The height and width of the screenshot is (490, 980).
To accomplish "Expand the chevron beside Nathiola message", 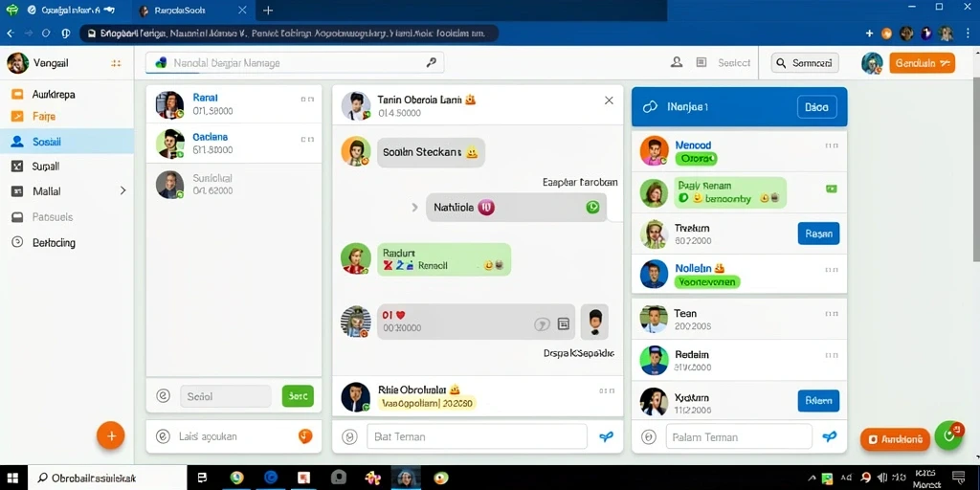I will pyautogui.click(x=414, y=207).
